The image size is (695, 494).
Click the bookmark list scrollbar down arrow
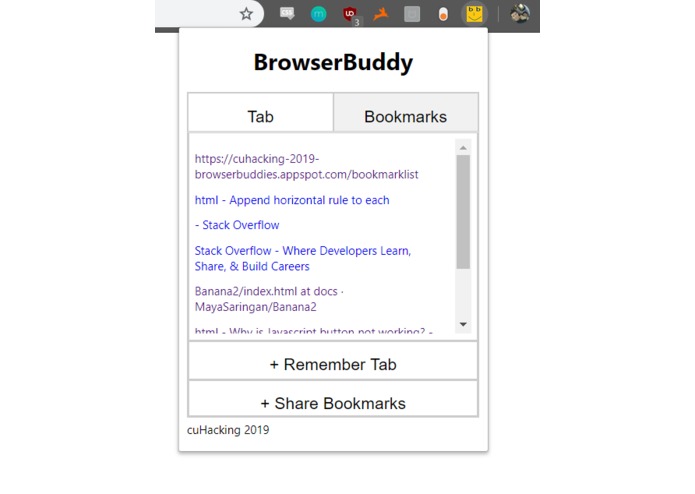click(463, 324)
